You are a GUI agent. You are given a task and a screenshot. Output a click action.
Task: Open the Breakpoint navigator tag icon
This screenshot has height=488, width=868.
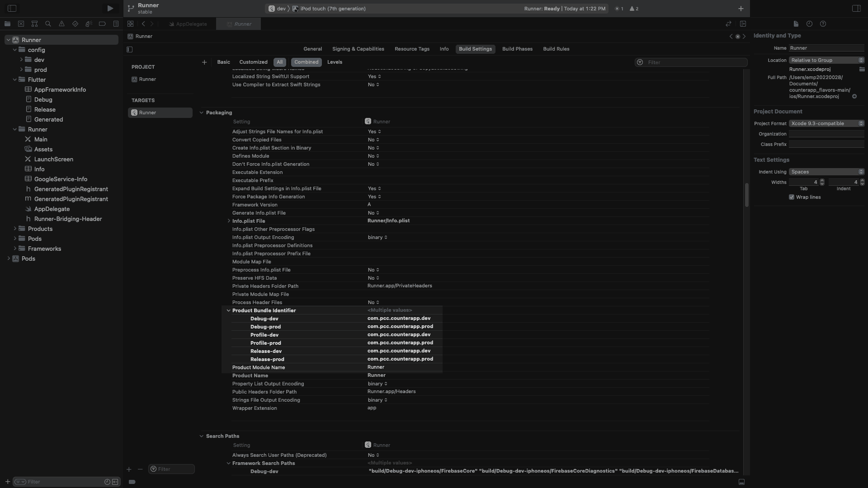click(102, 23)
